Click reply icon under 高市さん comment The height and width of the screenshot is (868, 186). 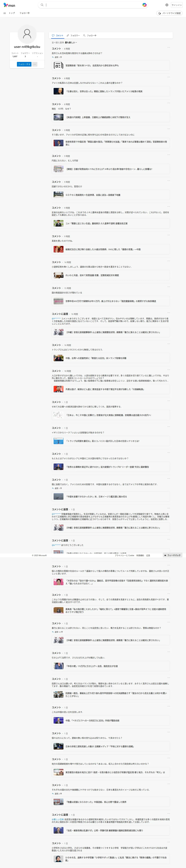point(53,57)
